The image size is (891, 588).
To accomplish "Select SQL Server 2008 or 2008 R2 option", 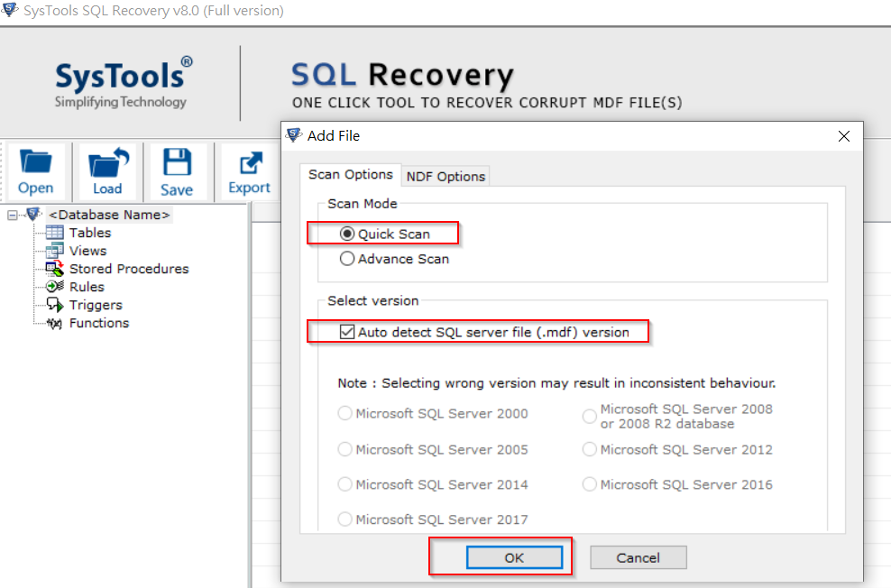I will [x=590, y=417].
